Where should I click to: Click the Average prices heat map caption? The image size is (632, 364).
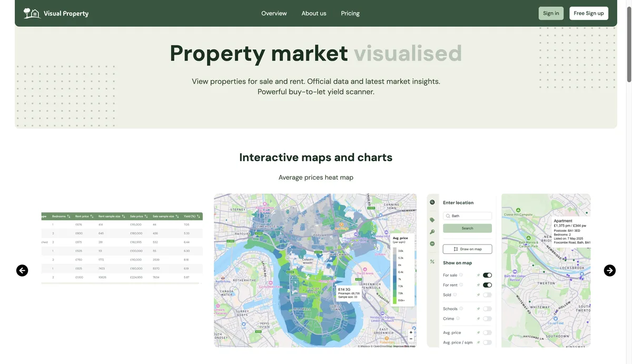316,178
